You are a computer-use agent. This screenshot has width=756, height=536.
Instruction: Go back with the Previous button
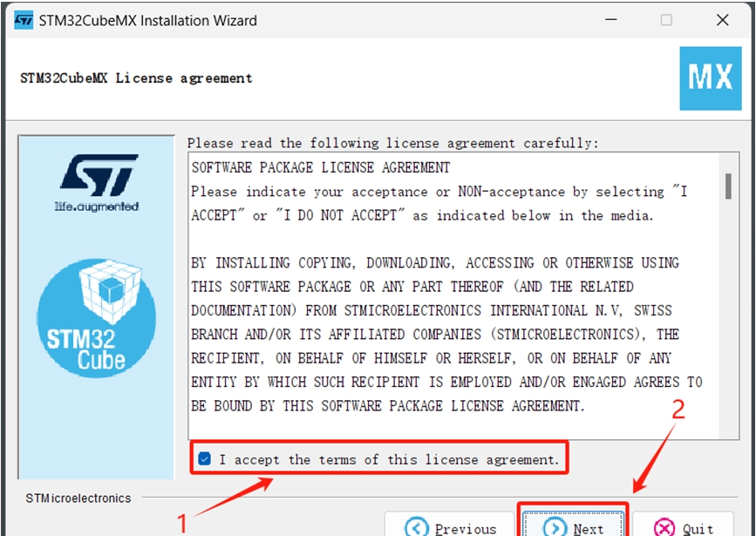449,524
